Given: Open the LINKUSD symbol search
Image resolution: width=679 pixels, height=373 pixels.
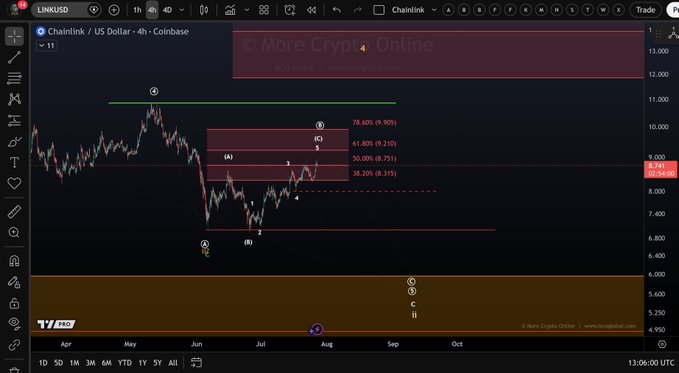Looking at the screenshot, I should pyautogui.click(x=66, y=10).
